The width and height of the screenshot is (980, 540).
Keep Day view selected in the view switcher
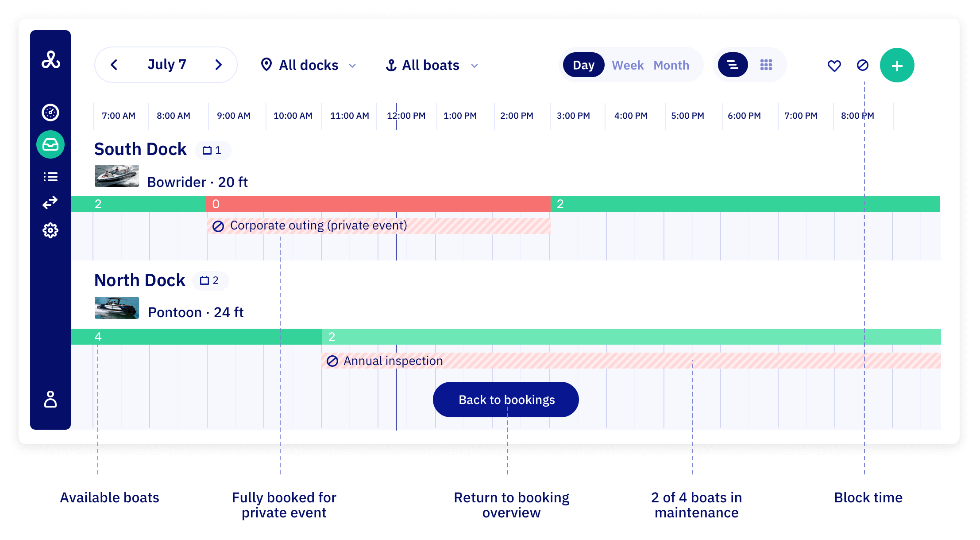583,65
